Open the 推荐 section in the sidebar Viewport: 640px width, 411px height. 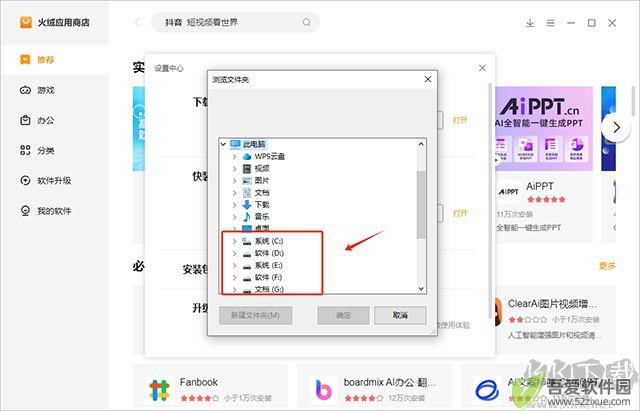(x=54, y=60)
